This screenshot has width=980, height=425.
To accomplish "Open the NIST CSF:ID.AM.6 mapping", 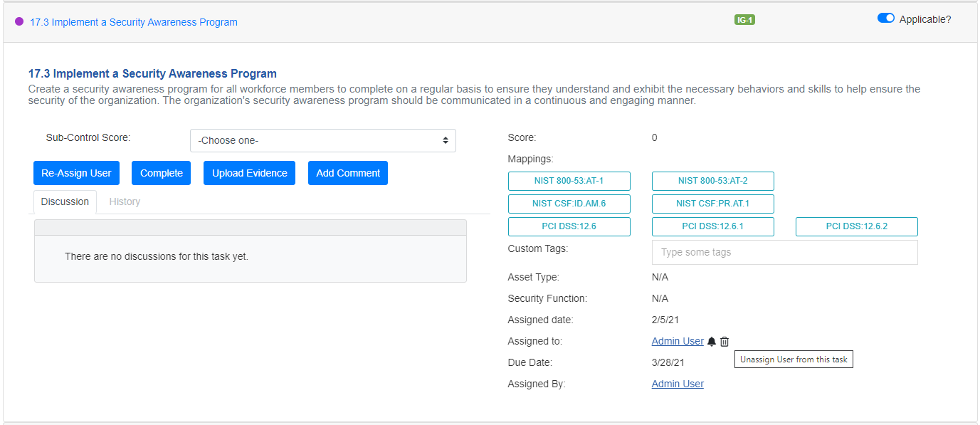I will click(x=569, y=204).
